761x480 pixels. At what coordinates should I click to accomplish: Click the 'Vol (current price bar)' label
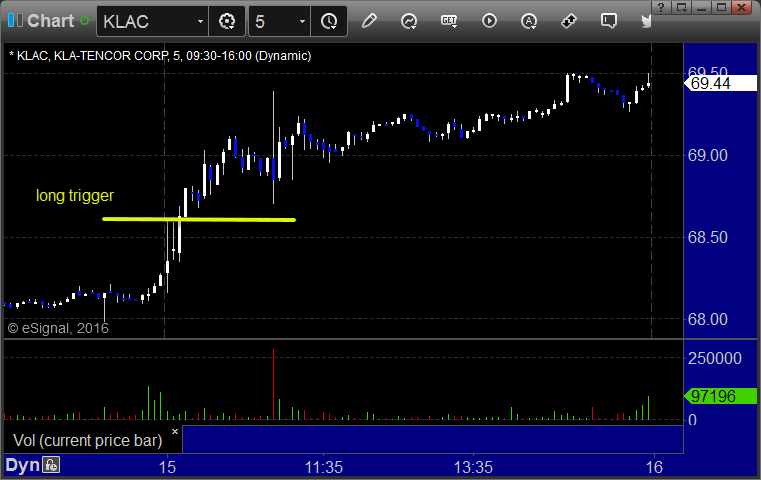point(87,440)
